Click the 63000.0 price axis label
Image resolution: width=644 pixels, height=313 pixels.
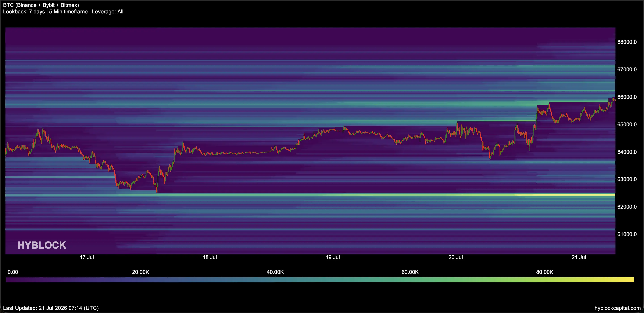(x=627, y=179)
